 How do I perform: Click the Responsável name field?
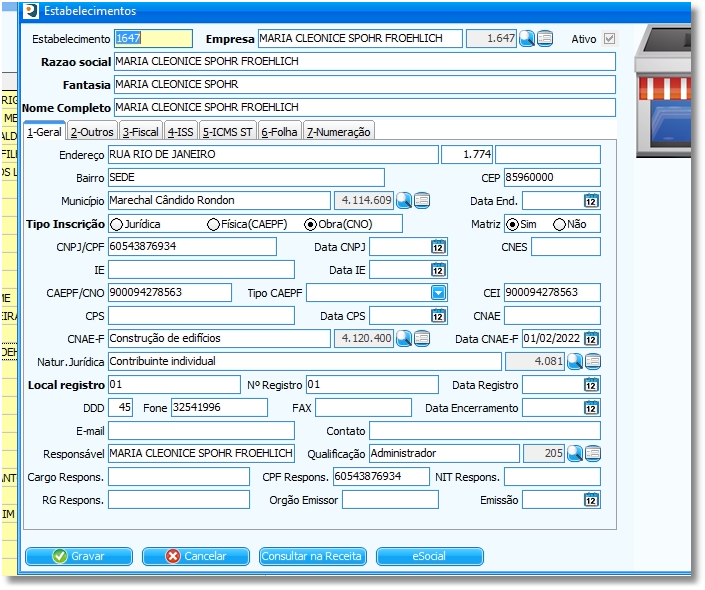(x=201, y=454)
